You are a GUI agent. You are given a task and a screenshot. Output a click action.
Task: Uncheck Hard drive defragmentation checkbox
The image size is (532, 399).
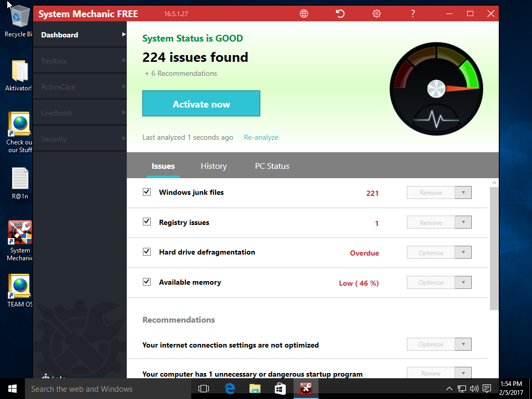147,252
